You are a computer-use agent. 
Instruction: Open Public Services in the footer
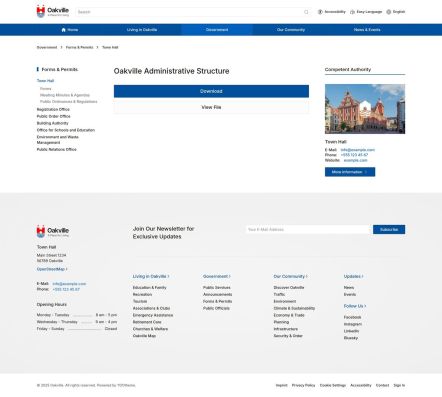[217, 288]
